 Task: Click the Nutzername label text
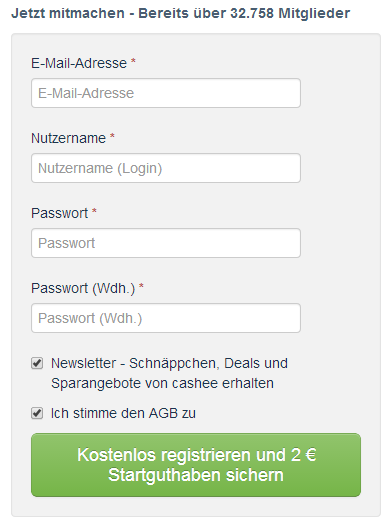68,138
